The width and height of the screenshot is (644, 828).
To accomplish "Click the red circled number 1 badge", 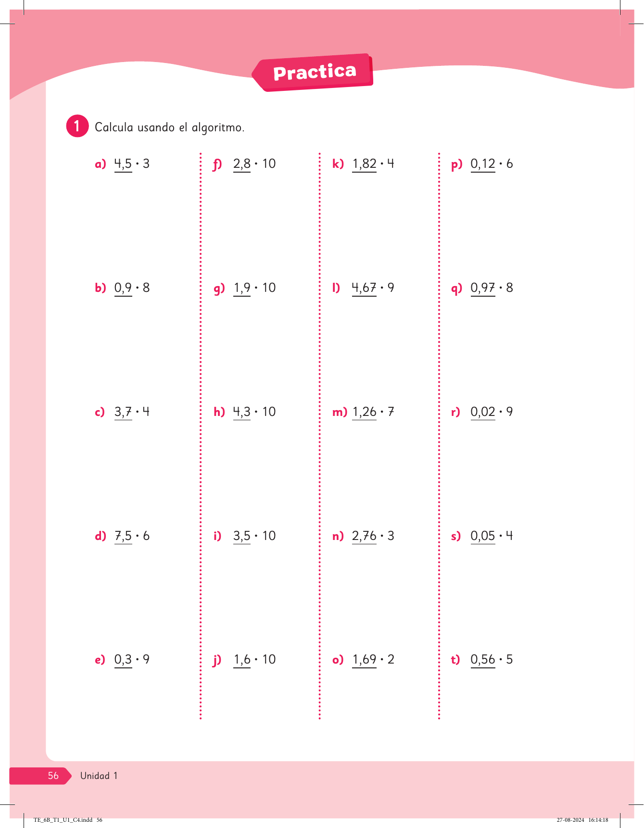I will click(77, 126).
